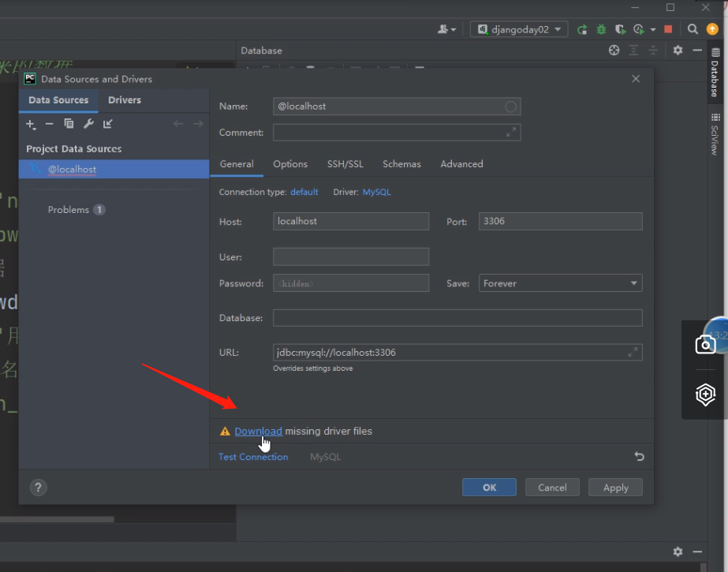Open Database panel settings gear

tap(678, 50)
